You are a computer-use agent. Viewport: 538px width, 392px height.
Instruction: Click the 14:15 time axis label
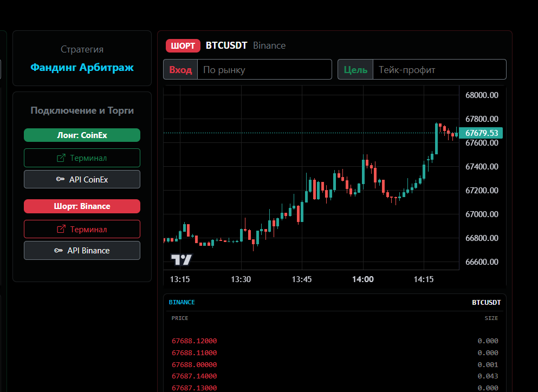click(x=424, y=279)
